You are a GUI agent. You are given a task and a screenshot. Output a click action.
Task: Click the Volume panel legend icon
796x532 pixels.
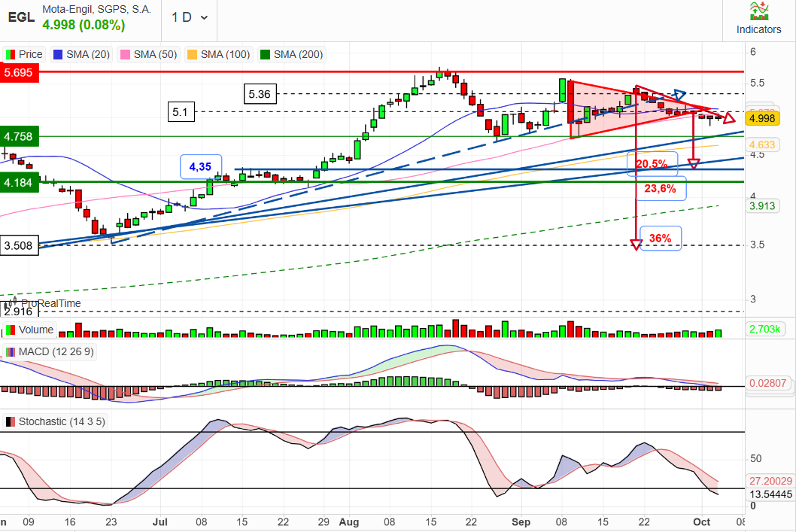pos(10,330)
